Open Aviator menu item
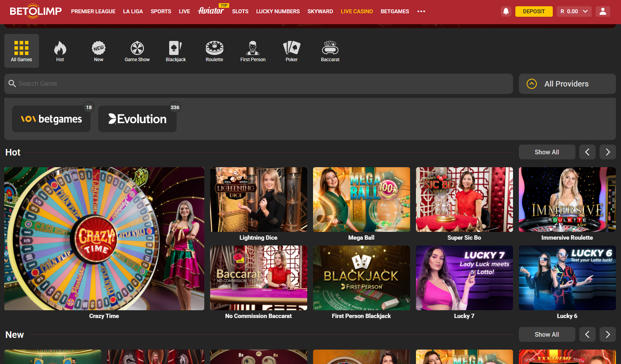 (211, 11)
